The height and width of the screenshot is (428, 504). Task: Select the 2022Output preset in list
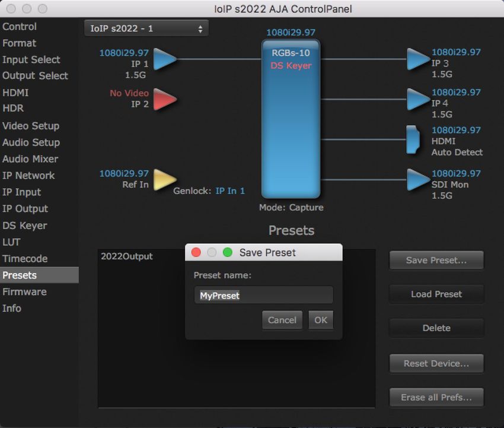(127, 256)
